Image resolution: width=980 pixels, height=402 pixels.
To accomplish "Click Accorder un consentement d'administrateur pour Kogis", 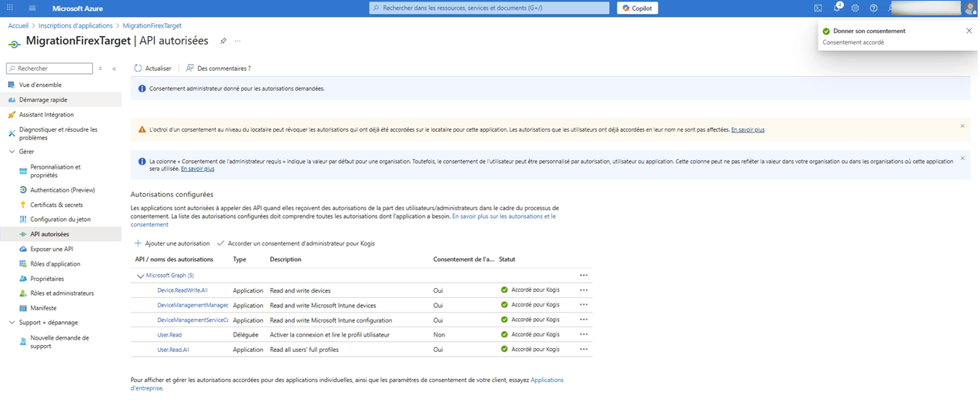I will tap(296, 243).
